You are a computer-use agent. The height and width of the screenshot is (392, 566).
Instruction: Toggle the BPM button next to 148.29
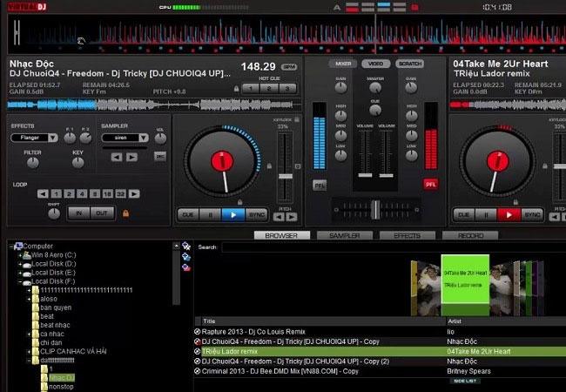289,67
